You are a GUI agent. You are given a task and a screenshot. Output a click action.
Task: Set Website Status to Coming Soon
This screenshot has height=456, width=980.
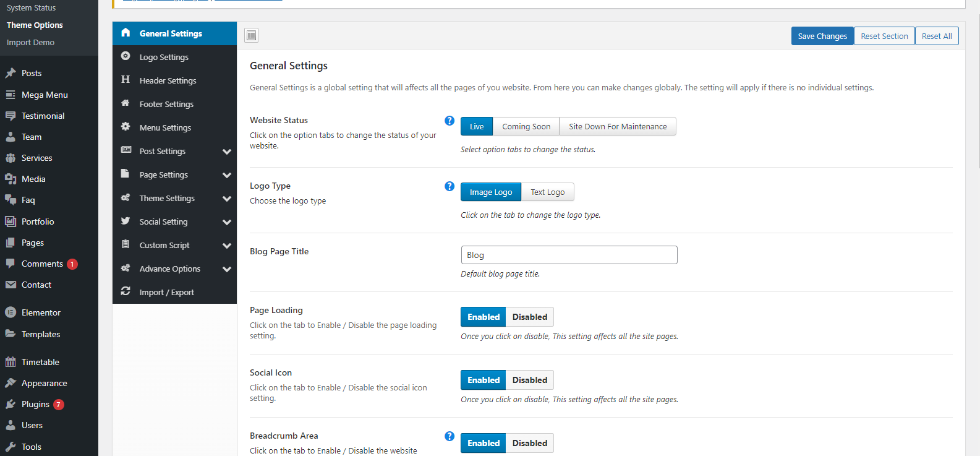(526, 127)
